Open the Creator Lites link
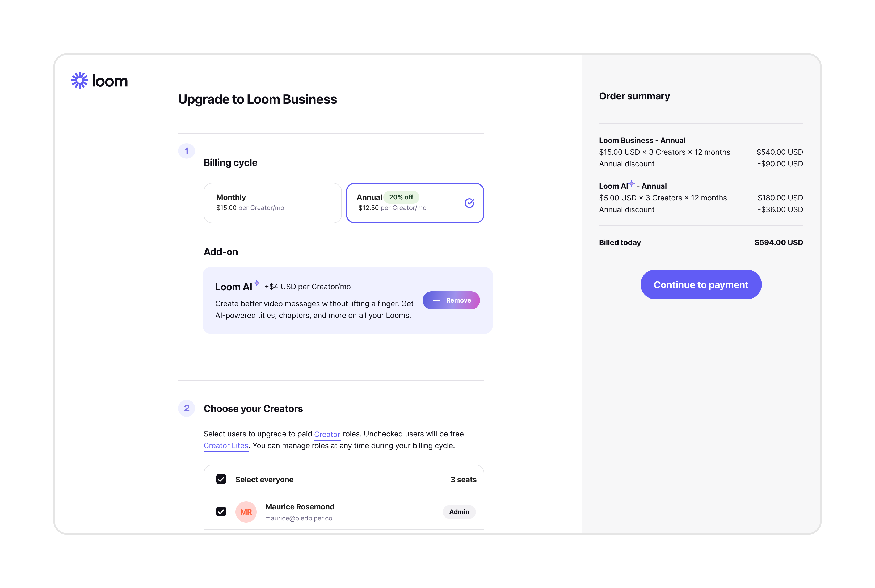Viewport: 875px width, 588px height. click(x=226, y=446)
